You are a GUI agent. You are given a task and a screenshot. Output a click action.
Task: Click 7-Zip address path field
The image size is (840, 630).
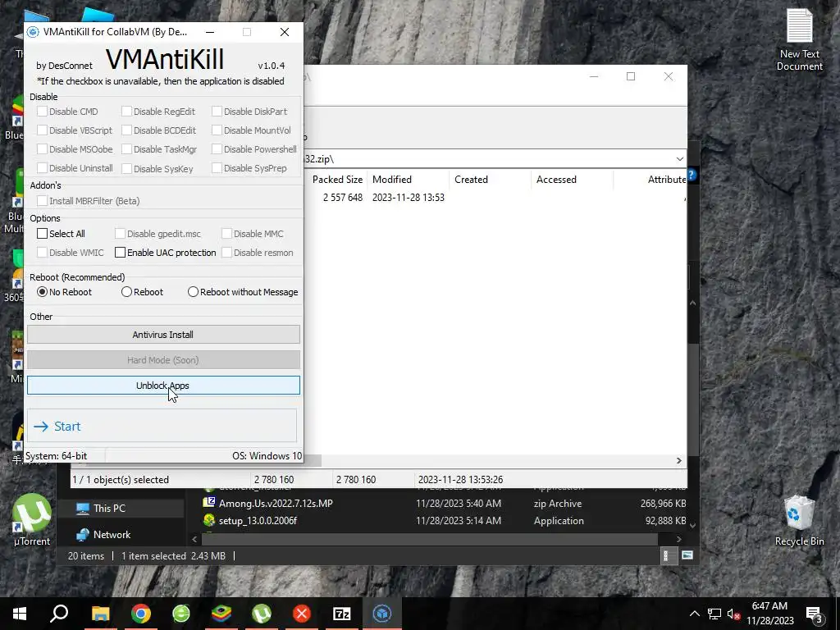tap(487, 159)
